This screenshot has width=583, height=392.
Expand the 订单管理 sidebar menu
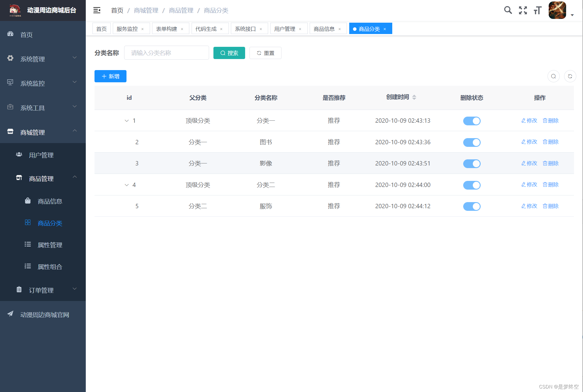[42, 290]
